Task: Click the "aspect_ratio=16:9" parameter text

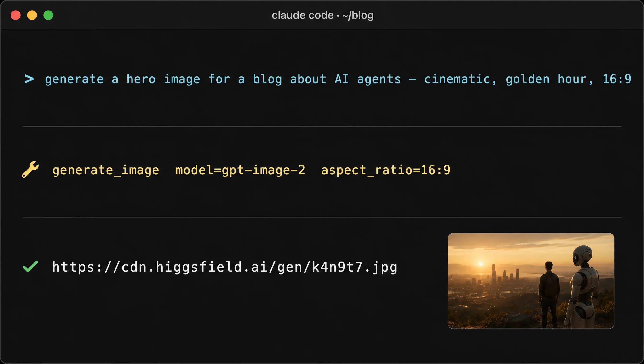Action: (386, 170)
